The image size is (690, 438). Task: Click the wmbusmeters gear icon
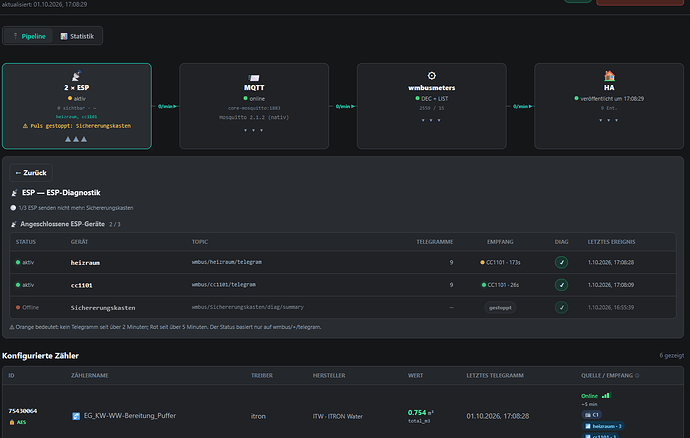pos(432,76)
